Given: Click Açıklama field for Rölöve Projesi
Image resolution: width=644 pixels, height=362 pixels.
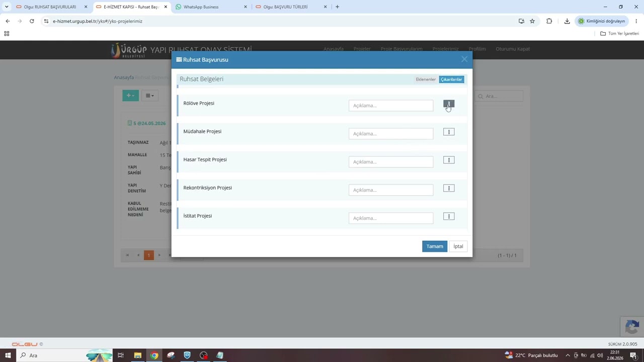Looking at the screenshot, I should 391,106.
